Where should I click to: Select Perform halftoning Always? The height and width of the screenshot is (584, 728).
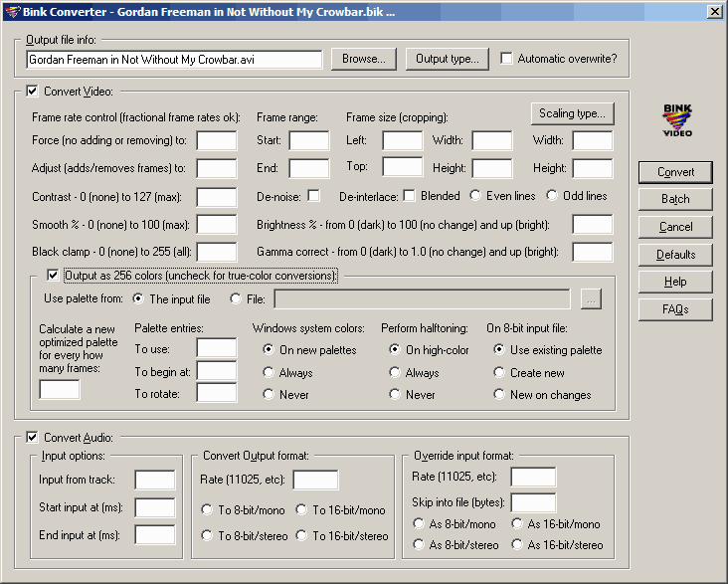(x=395, y=372)
